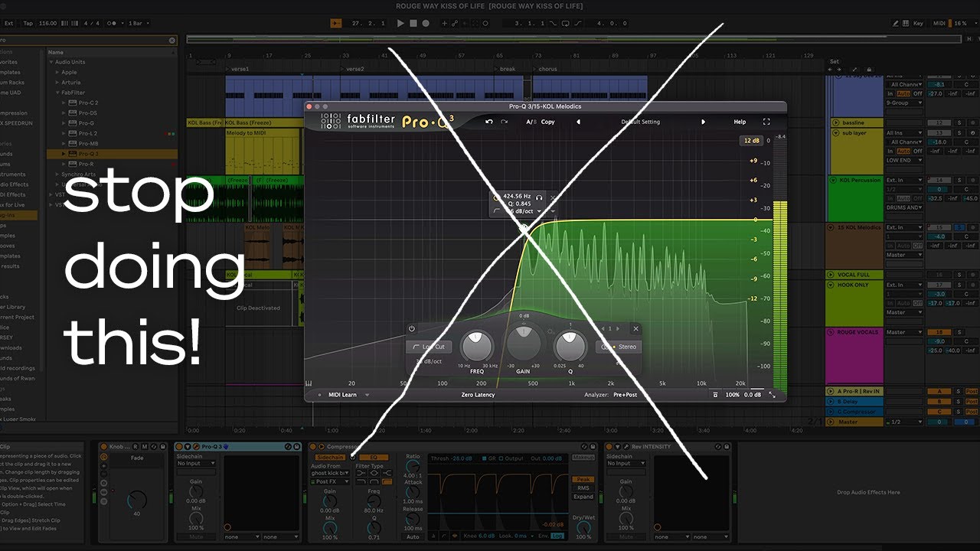Select Peak mode in Compressor
The height and width of the screenshot is (551, 980).
click(583, 478)
